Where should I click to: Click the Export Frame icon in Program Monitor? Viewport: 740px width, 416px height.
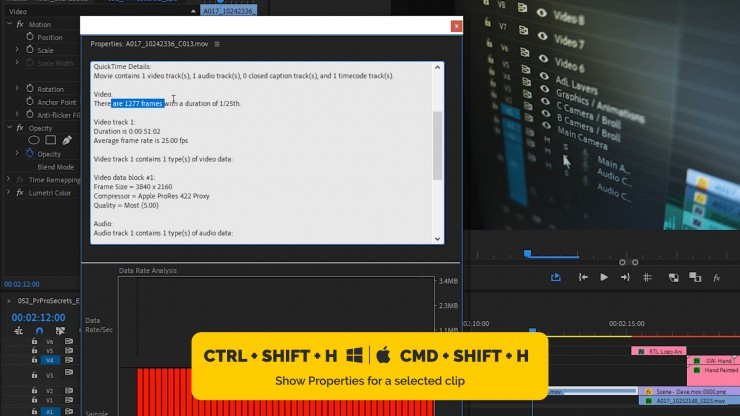[555, 278]
